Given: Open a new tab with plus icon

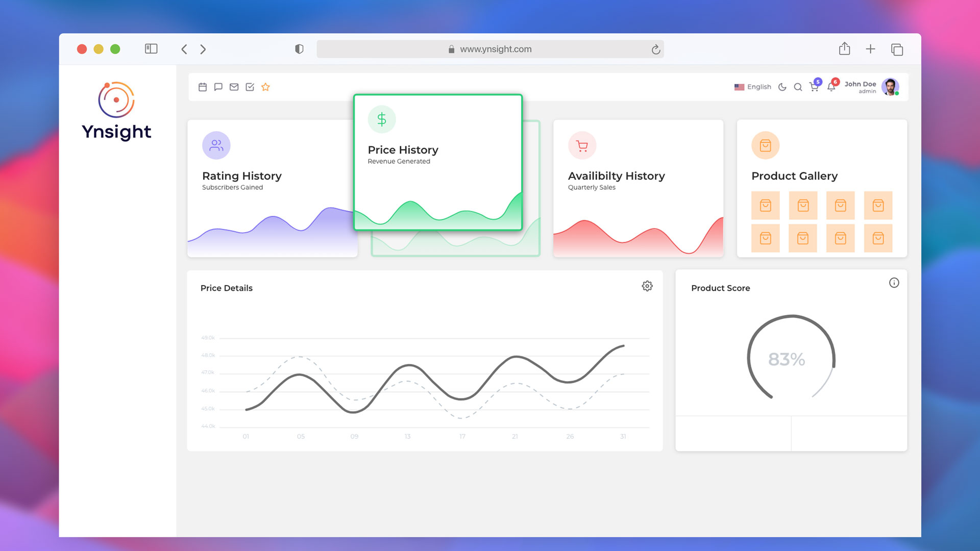Looking at the screenshot, I should click(871, 49).
